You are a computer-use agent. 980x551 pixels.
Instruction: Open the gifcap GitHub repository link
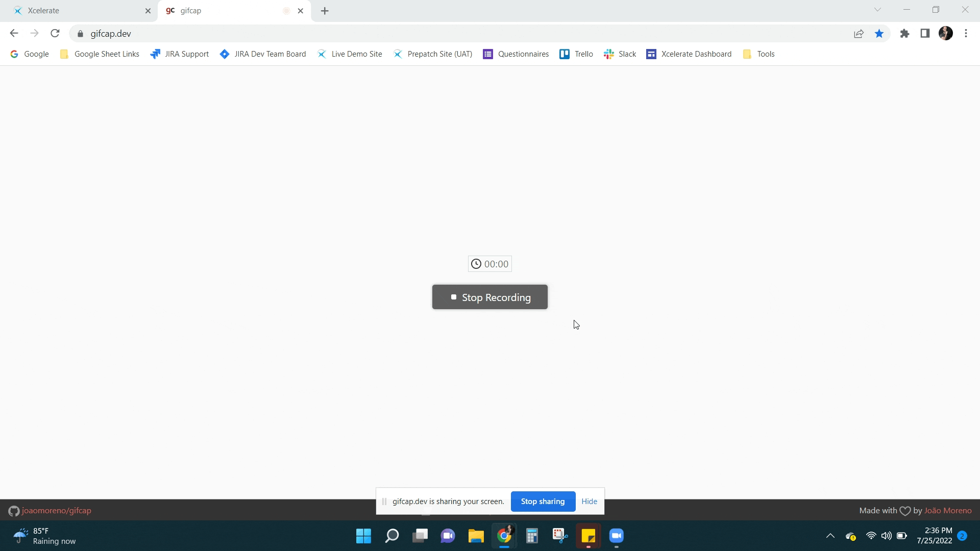coord(56,510)
